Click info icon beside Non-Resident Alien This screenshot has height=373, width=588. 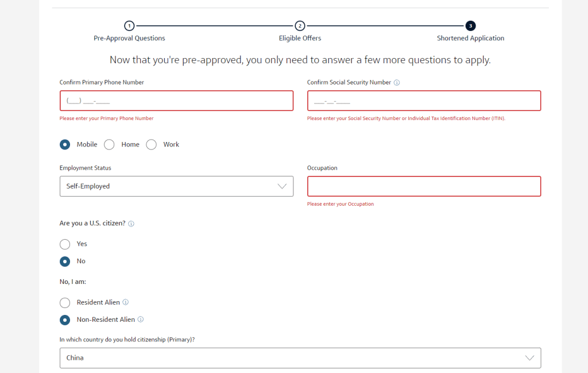point(141,320)
